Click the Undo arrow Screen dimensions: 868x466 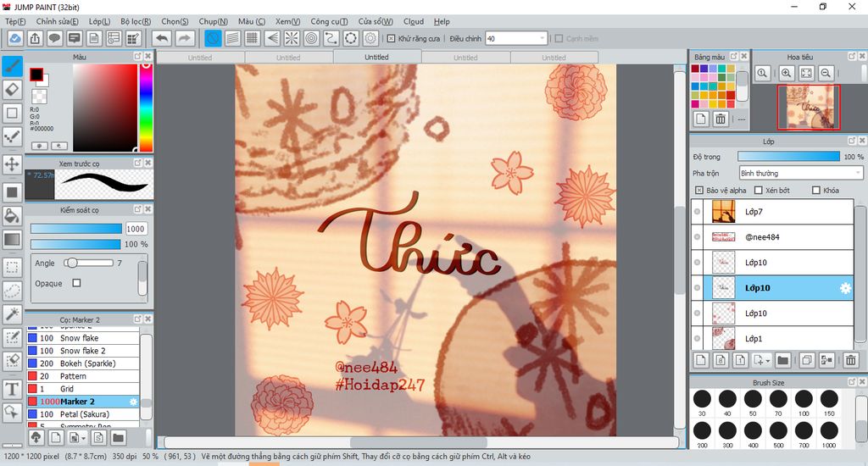(x=162, y=38)
